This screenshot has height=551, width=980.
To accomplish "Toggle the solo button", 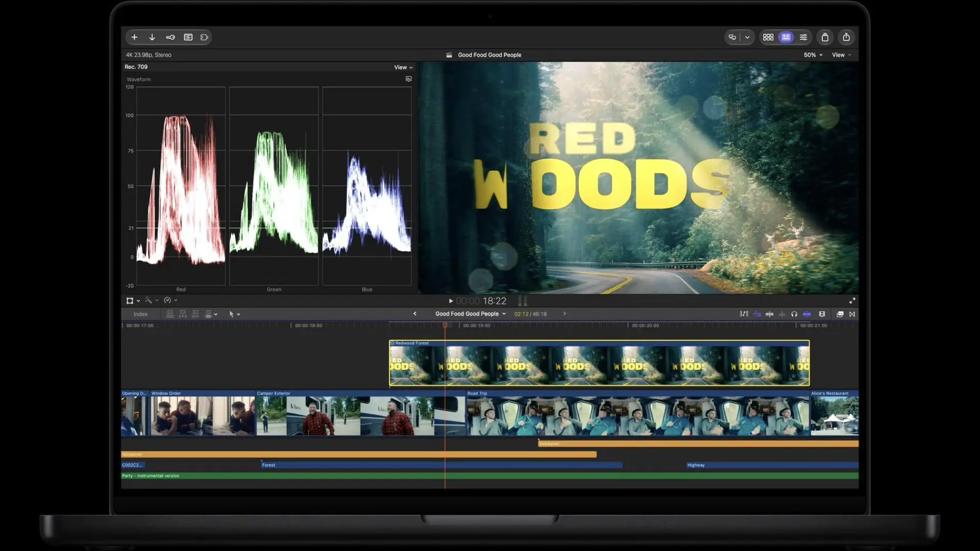I will click(x=782, y=314).
